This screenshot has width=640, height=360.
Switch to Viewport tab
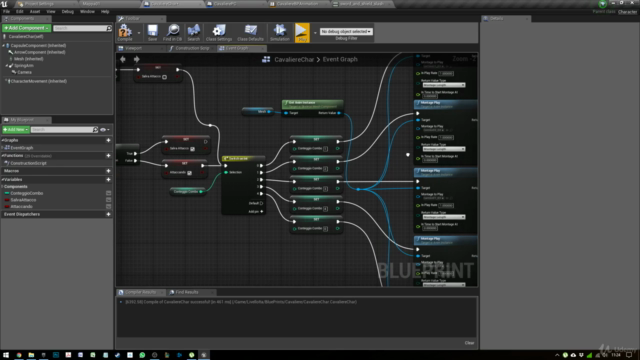point(133,48)
